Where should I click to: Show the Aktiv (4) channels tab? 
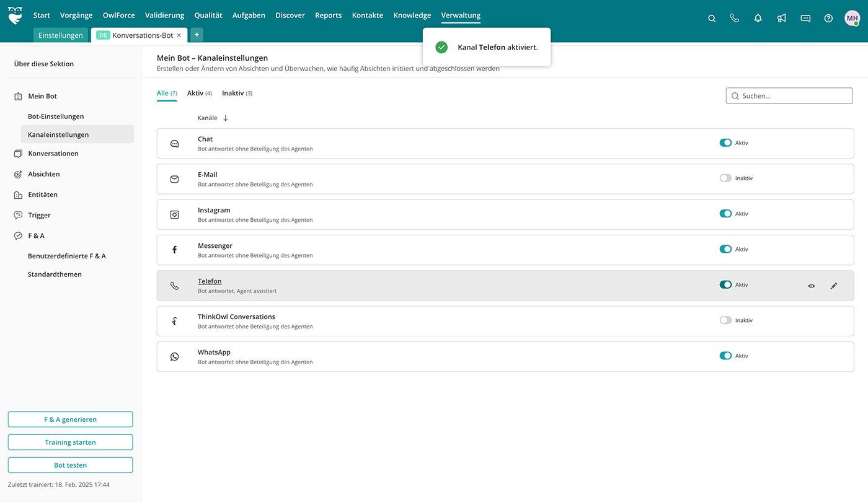point(200,93)
